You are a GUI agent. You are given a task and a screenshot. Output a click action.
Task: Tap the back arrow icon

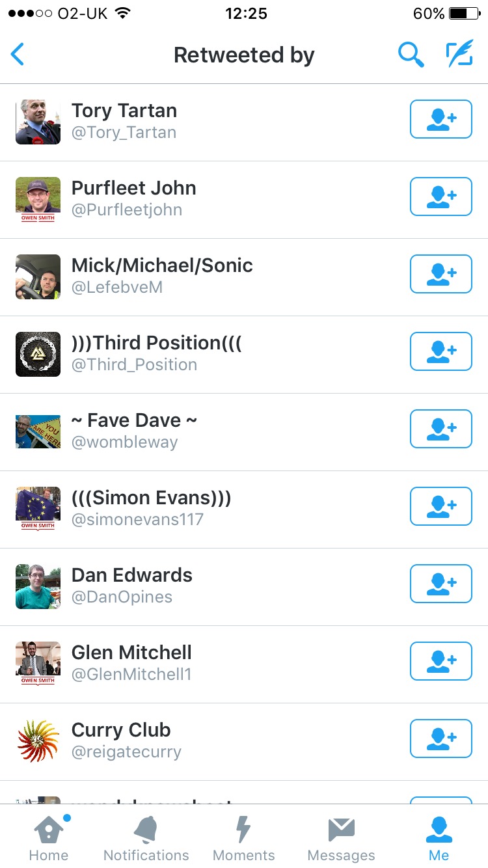(x=18, y=55)
